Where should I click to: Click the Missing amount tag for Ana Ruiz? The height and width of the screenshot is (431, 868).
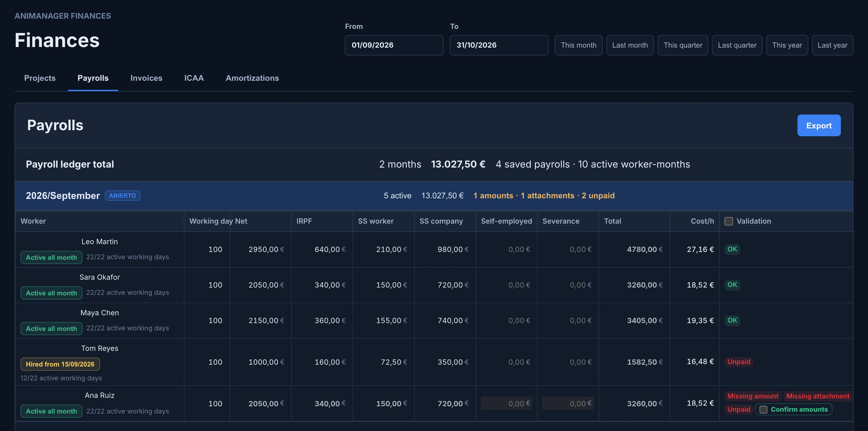point(753,396)
